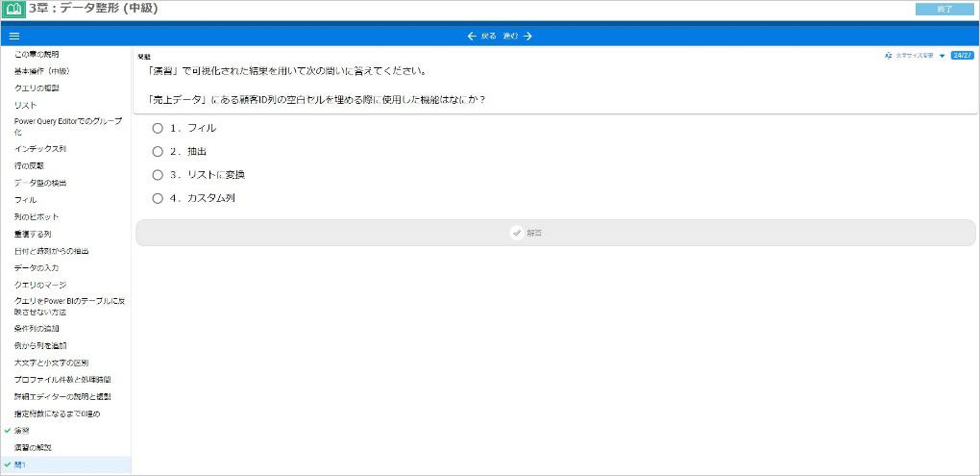Open sidebar item 指定桁数になるまで0埋め

tap(57, 413)
